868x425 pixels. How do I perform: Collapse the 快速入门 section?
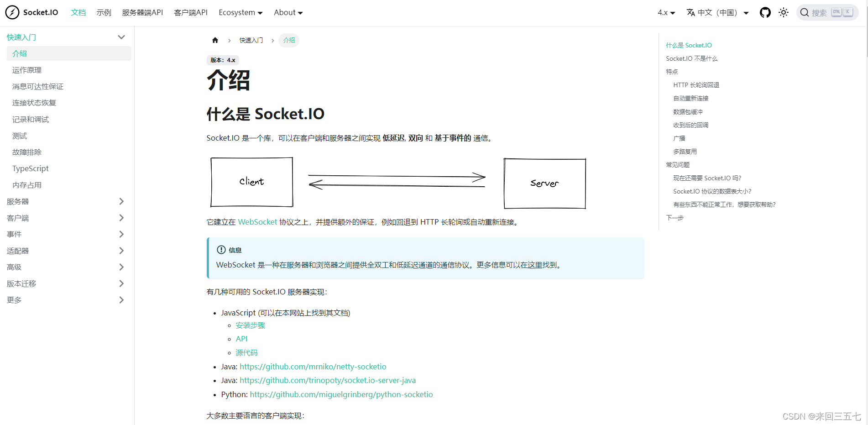click(121, 37)
